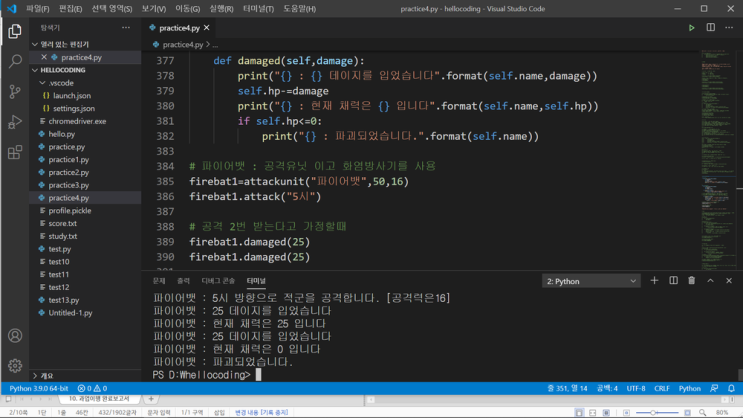Adjust the word processor zoom slider
743x418 pixels.
[x=657, y=413]
